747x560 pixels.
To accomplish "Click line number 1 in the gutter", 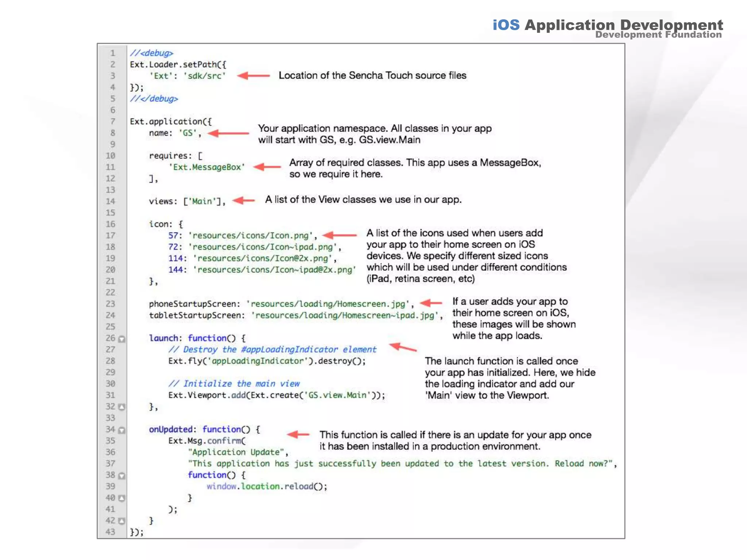I will click(x=113, y=53).
